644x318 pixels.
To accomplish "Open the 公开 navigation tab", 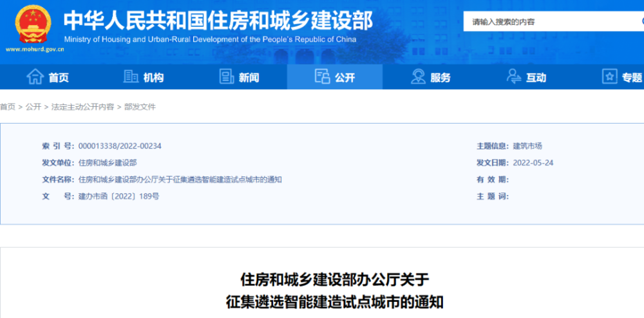I will coord(335,77).
